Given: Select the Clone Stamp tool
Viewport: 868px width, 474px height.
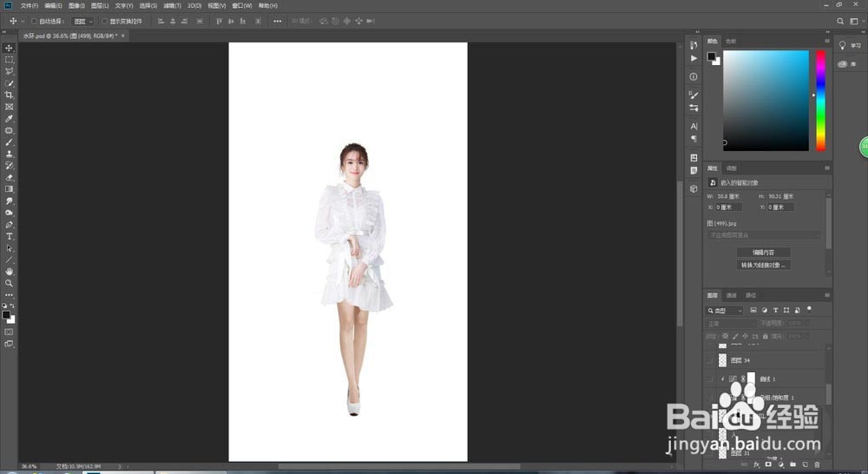Looking at the screenshot, I should click(9, 154).
